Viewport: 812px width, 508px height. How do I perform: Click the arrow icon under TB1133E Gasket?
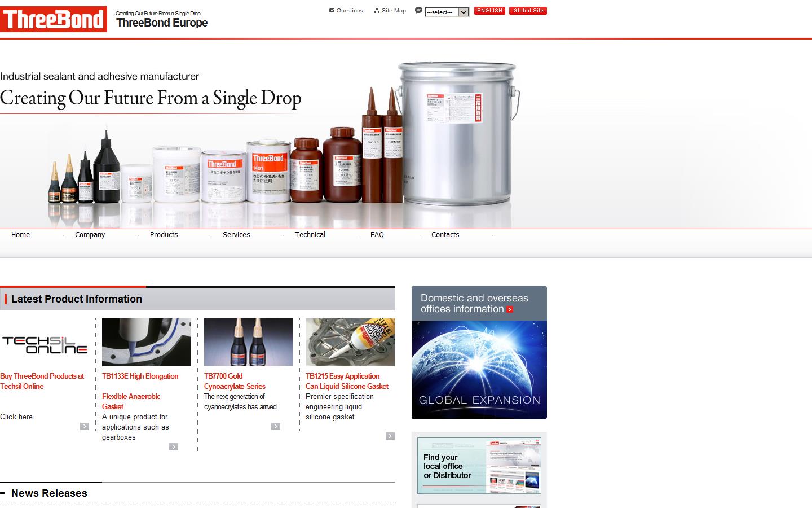174,446
